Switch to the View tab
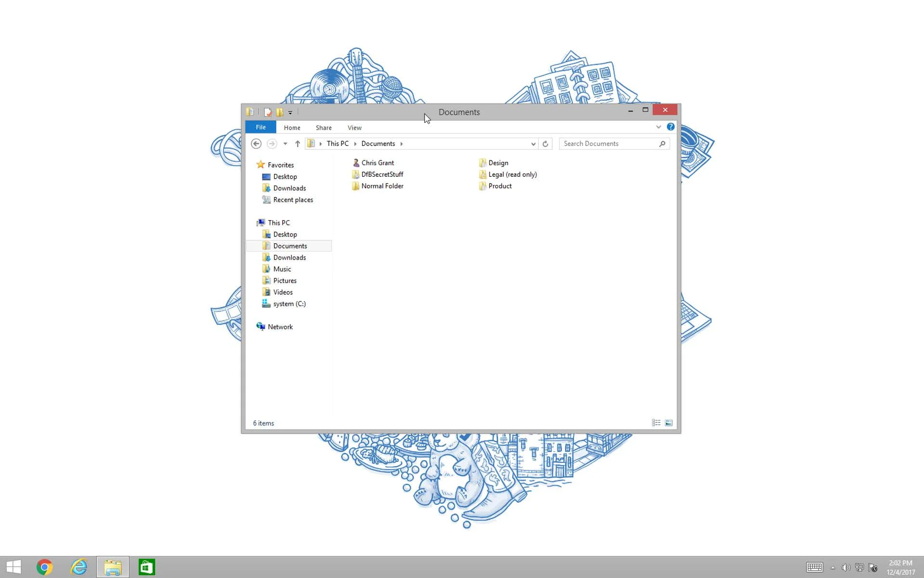The width and height of the screenshot is (924, 578). [x=354, y=127]
